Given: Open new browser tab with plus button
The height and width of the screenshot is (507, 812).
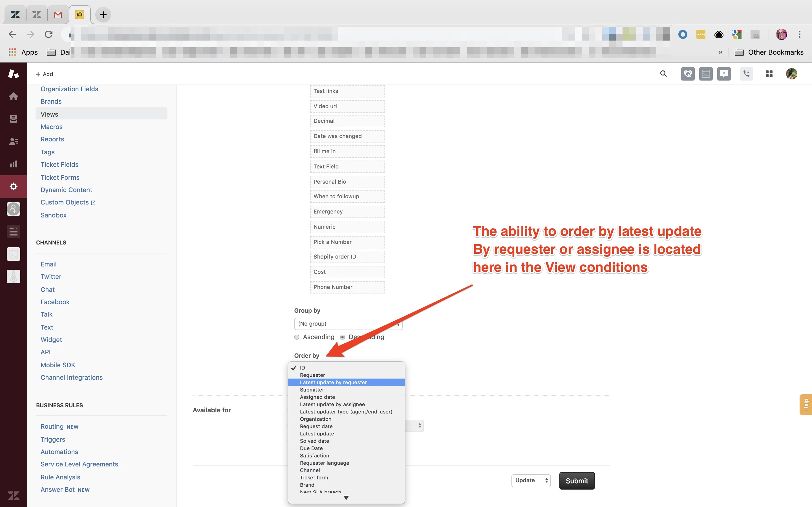Looking at the screenshot, I should [x=103, y=15].
